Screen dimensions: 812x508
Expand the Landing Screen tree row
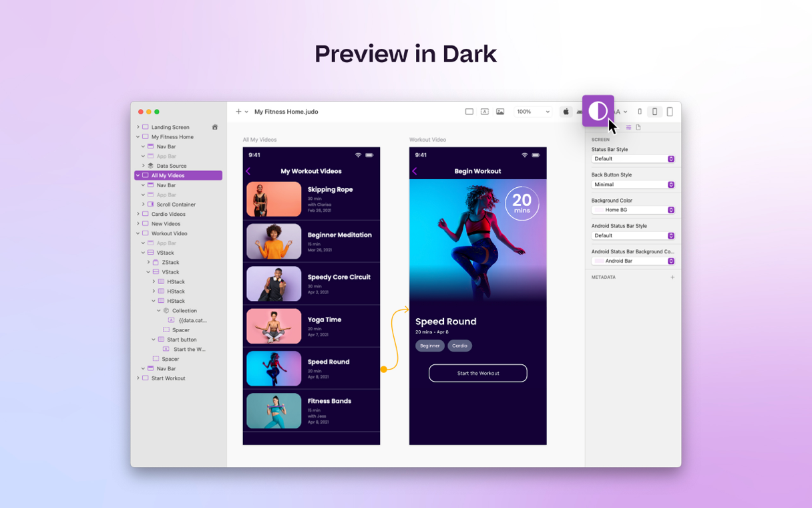coord(138,127)
